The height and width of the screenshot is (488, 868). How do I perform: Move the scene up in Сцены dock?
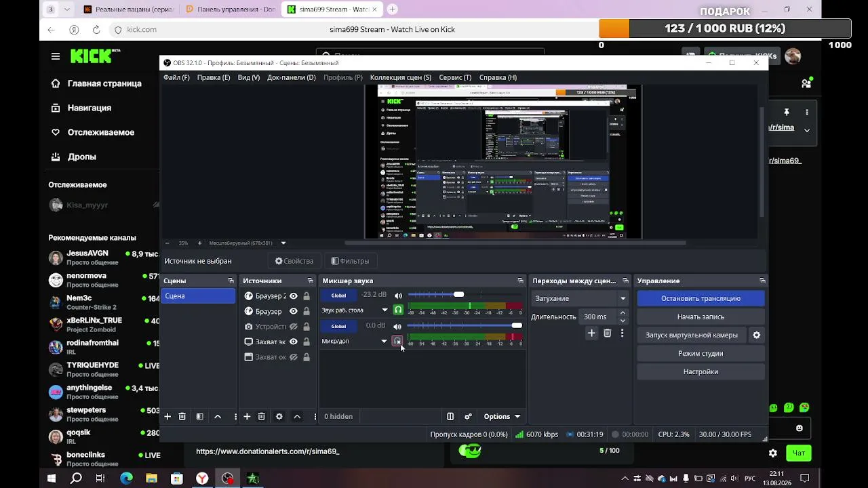(218, 416)
